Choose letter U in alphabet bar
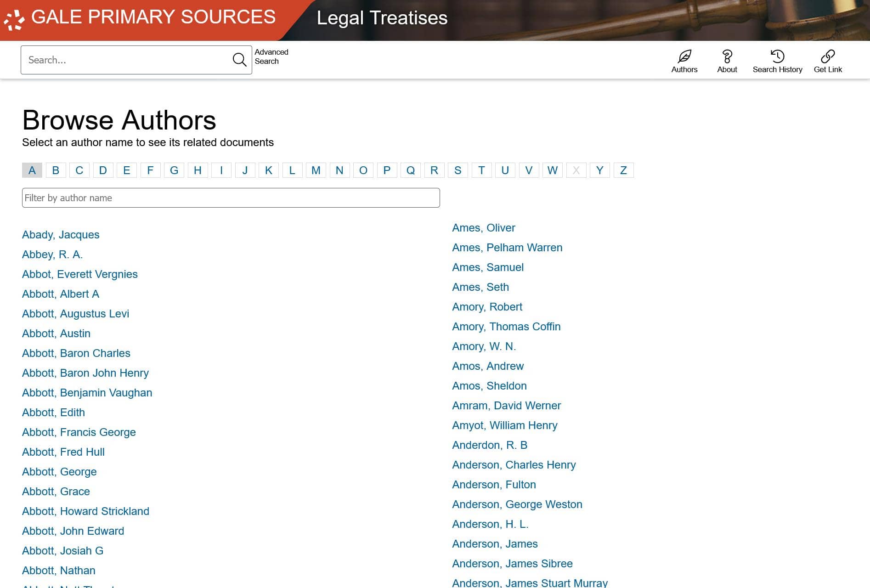This screenshot has height=588, width=870. pos(505,170)
